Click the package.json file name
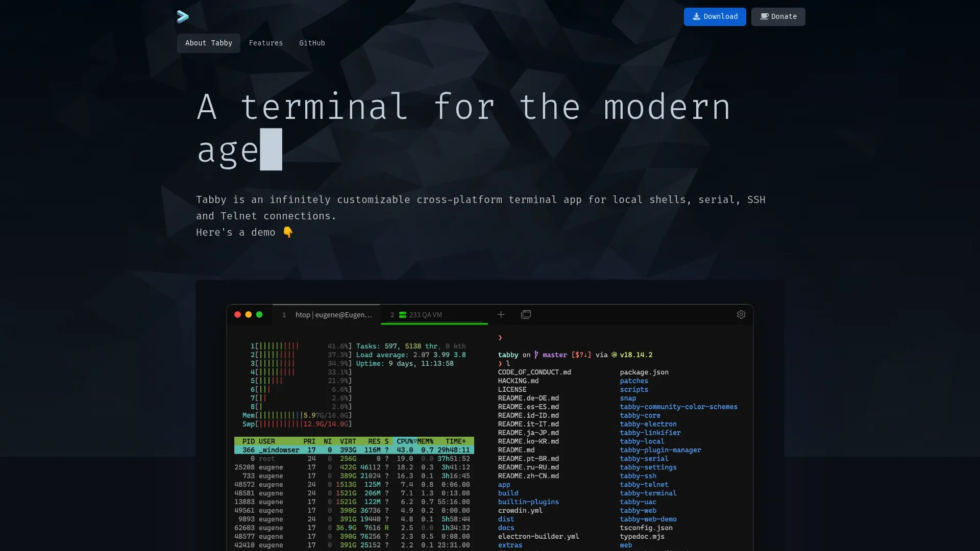Image resolution: width=980 pixels, height=551 pixels. [x=644, y=372]
